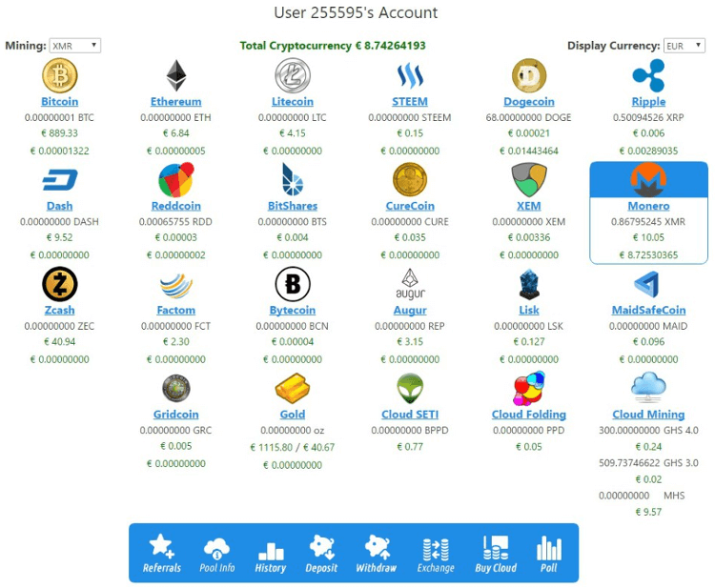Click the Bitcoin coin icon
715x588 pixels.
[60, 75]
